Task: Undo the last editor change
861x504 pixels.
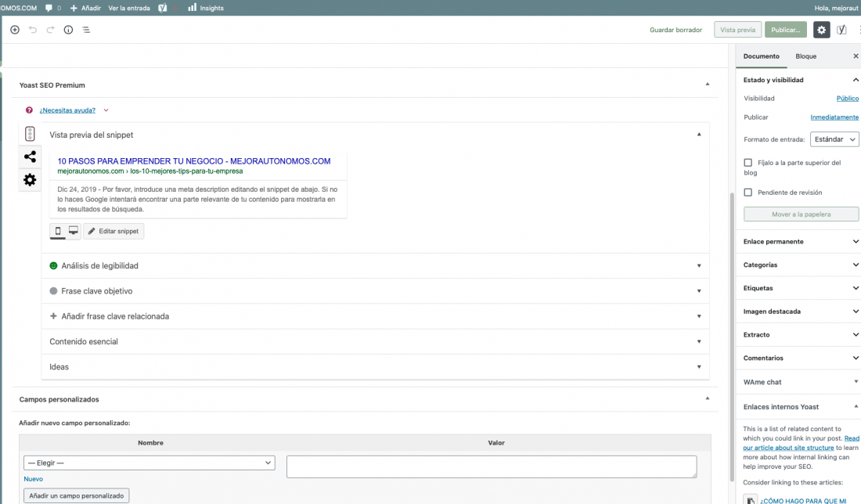Action: click(x=33, y=30)
